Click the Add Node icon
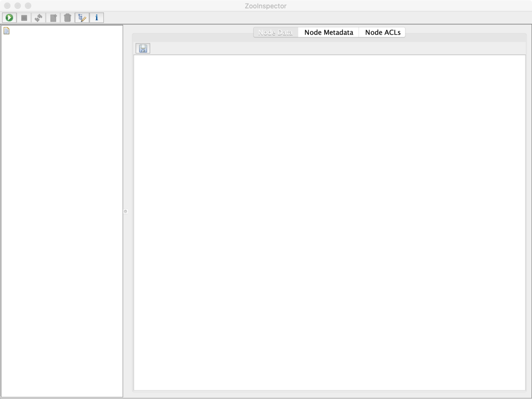532x399 pixels. pyautogui.click(x=53, y=18)
